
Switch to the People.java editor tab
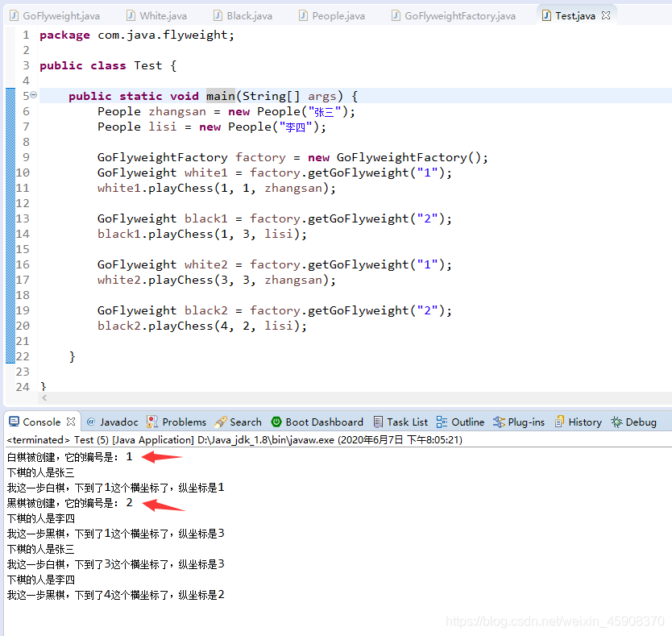pyautogui.click(x=330, y=15)
